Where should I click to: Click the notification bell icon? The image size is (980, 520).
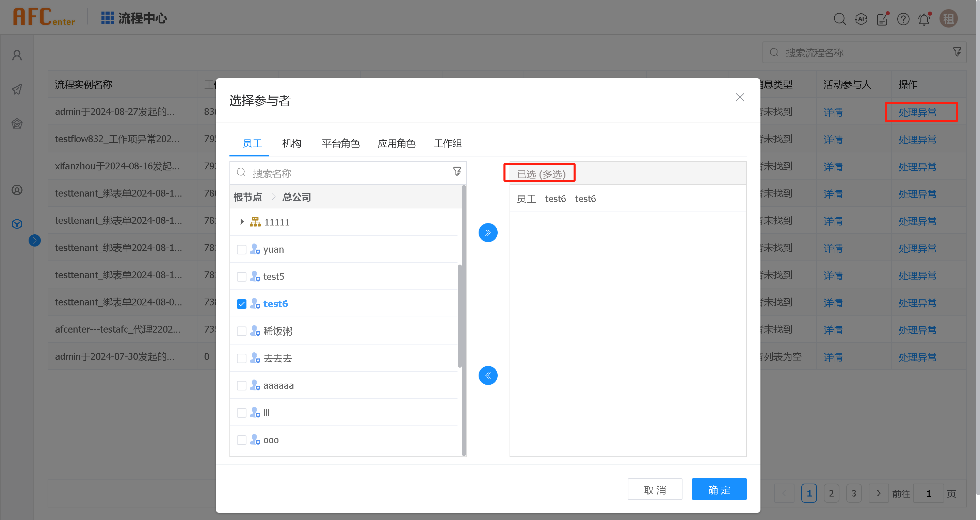click(924, 19)
